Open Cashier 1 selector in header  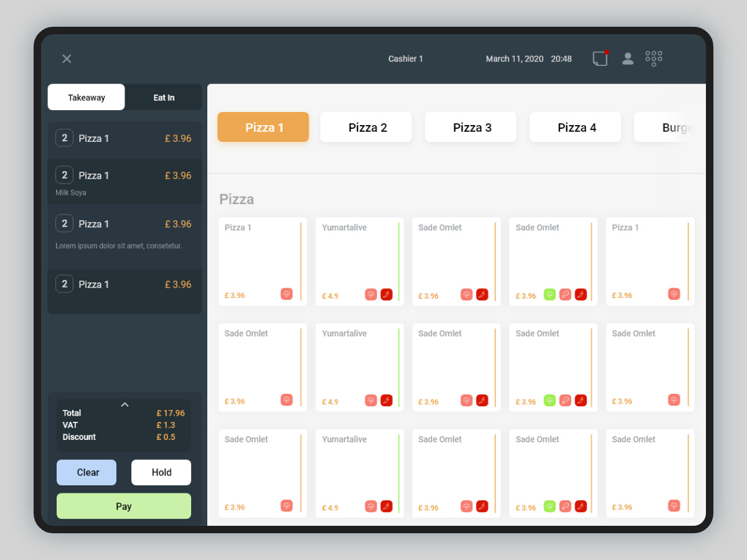[405, 58]
